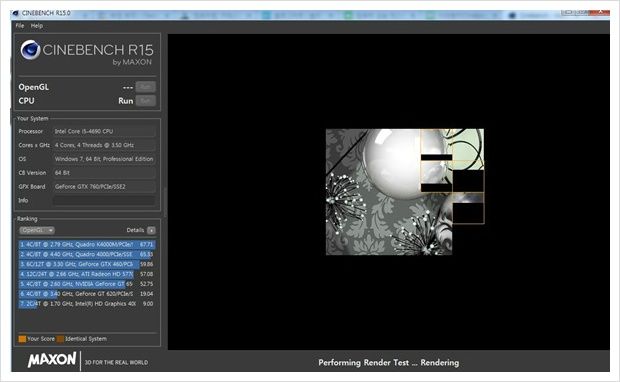Click the GFX Board GeForce GTX 760 field
The image size is (620, 382).
pos(104,187)
